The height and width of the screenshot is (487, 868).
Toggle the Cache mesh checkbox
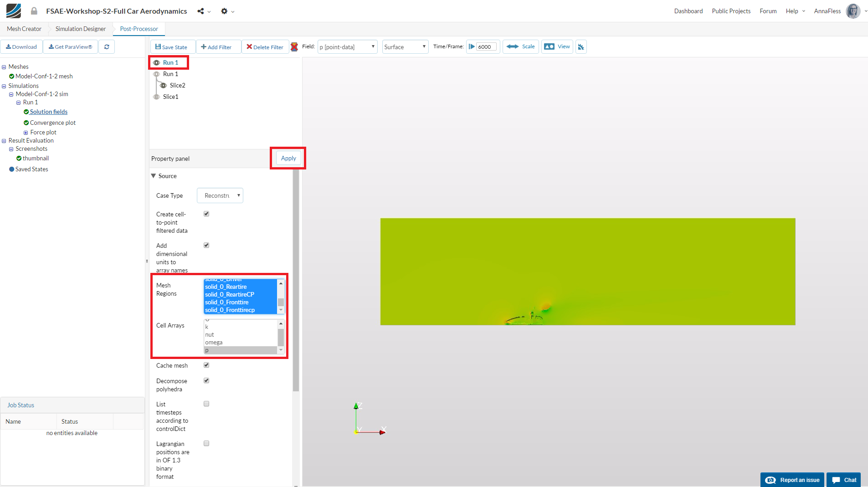206,365
